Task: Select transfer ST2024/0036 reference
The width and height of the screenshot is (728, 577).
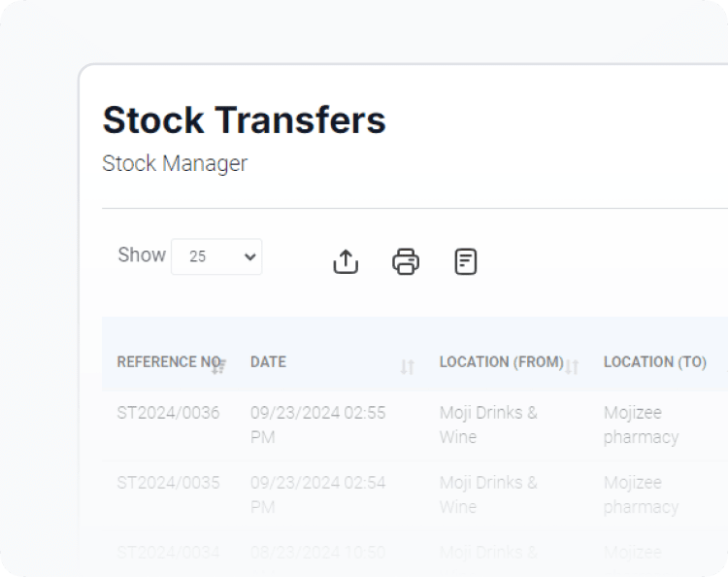Action: (168, 413)
